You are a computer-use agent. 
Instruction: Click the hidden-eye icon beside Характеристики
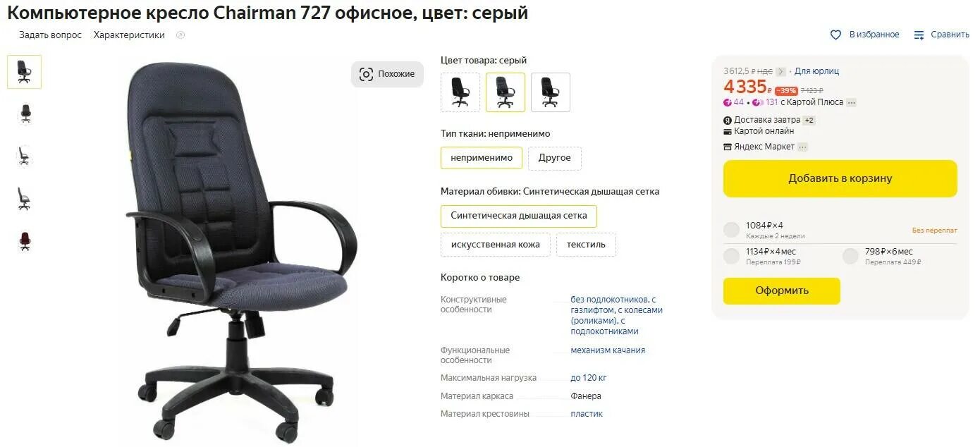click(180, 35)
